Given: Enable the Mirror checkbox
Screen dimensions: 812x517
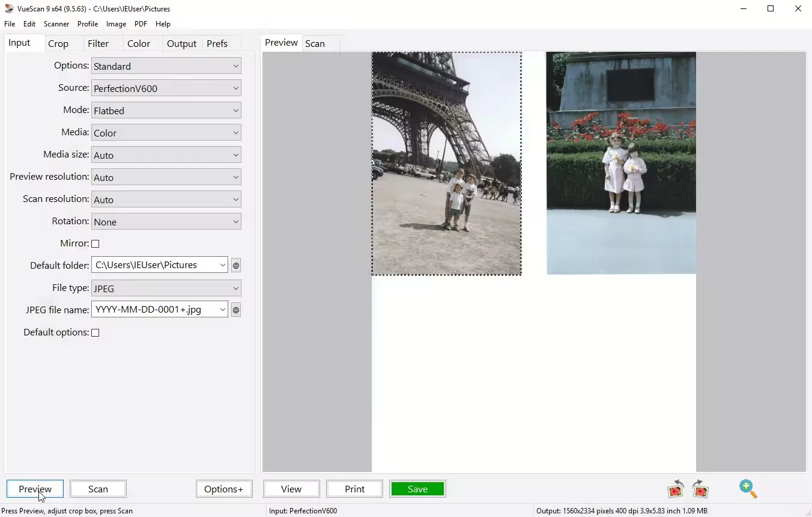Looking at the screenshot, I should (95, 243).
